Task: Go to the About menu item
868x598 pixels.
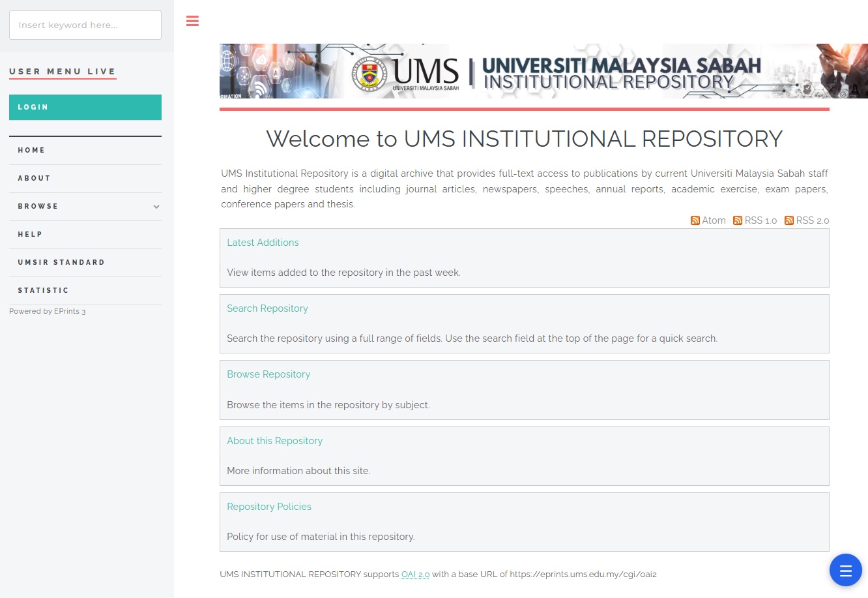Action: click(x=34, y=178)
